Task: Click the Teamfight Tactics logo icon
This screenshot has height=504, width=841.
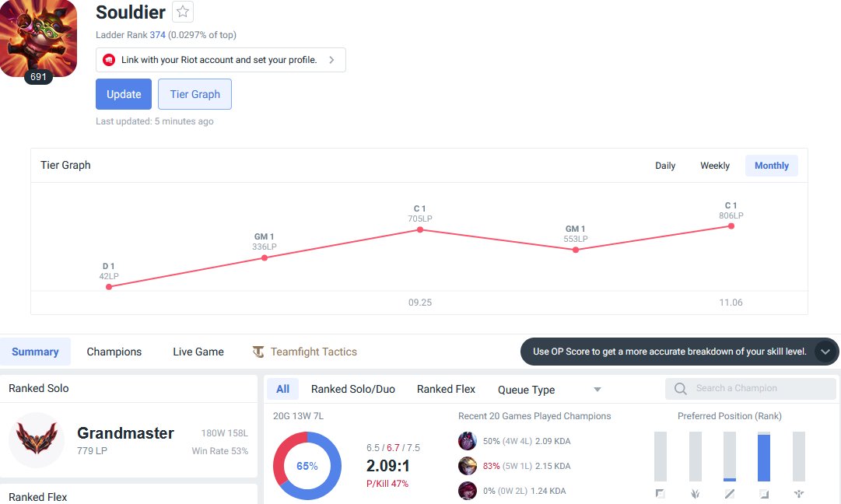Action: pos(258,352)
